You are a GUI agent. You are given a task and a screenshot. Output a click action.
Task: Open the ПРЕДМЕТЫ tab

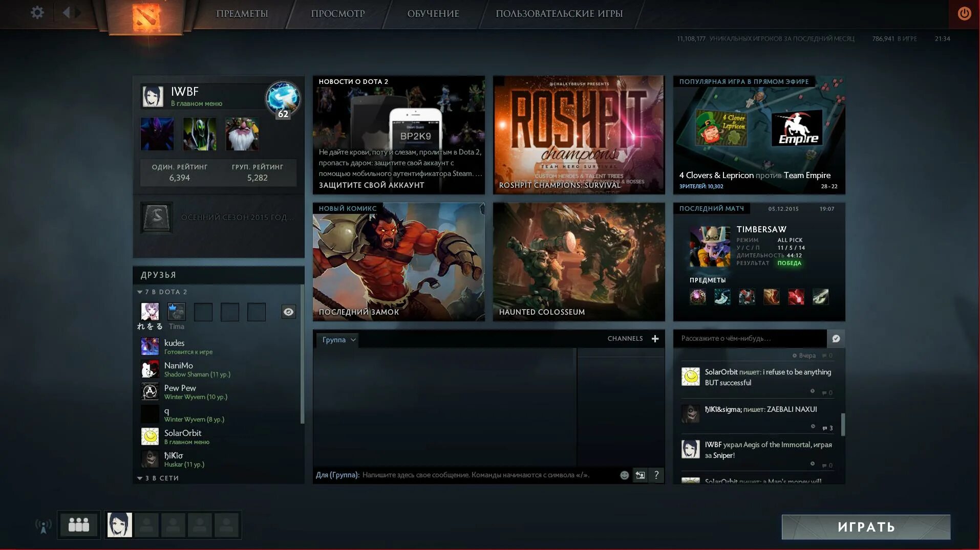coord(242,14)
